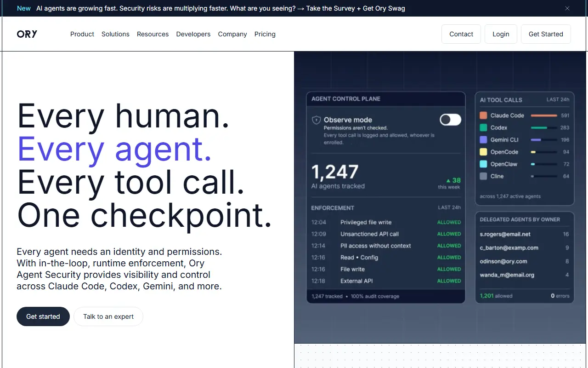
Task: Open the Resources menu
Action: [x=153, y=34]
